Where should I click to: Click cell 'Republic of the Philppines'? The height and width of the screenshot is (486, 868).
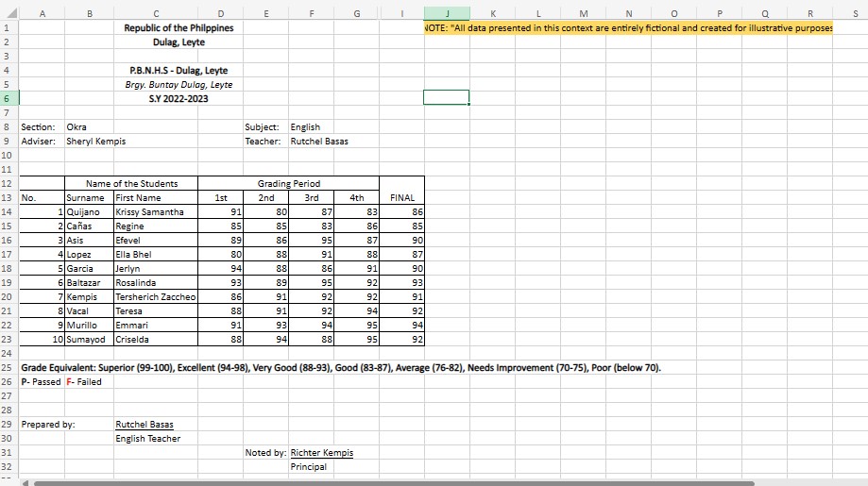point(179,27)
